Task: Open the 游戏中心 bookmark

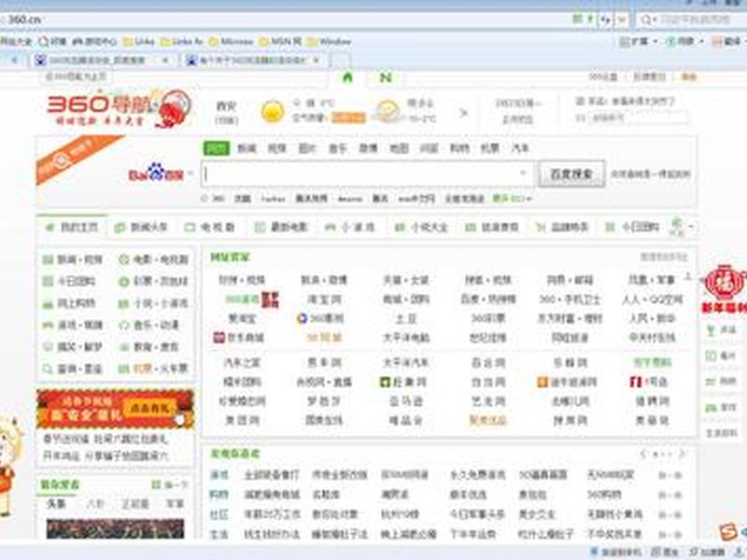Action: (94, 42)
